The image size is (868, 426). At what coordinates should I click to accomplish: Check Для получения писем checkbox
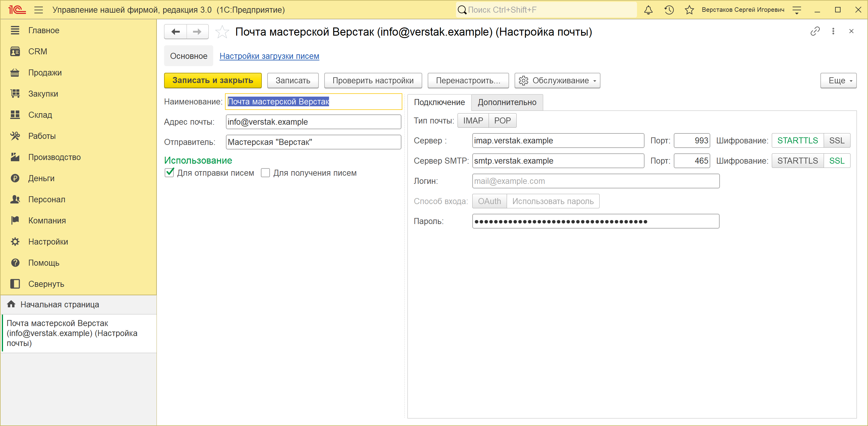[x=265, y=173]
